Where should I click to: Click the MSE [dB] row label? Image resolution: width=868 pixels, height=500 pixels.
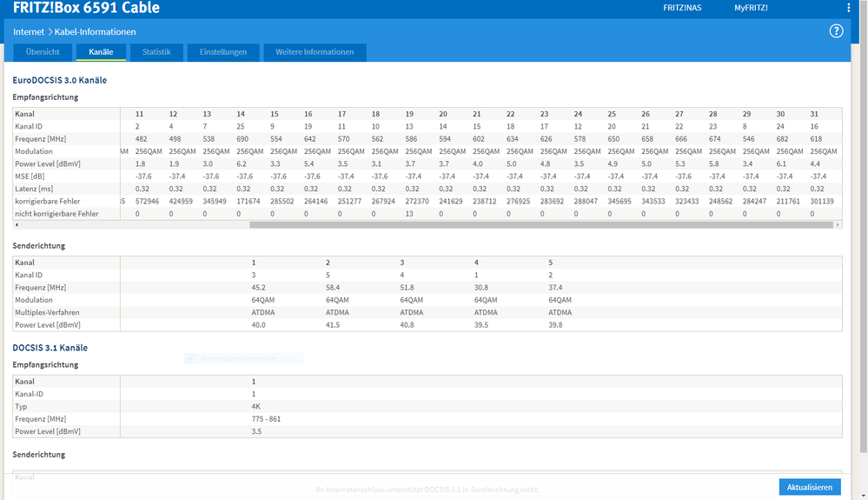coord(30,177)
